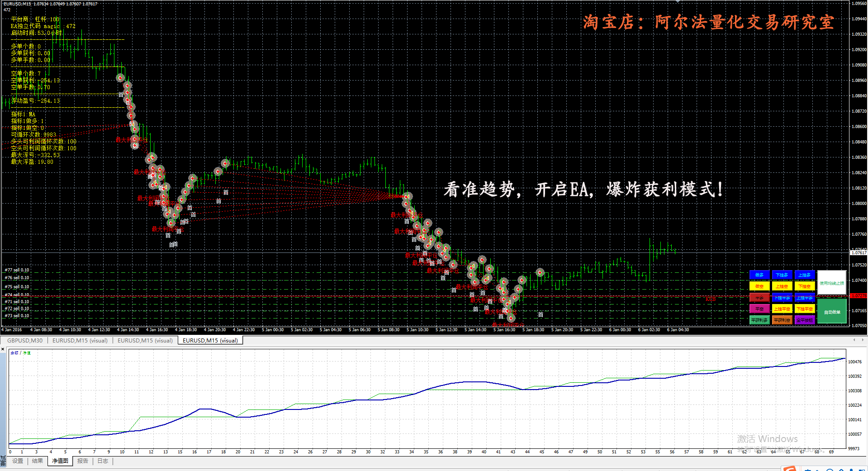Open the 日志 journal tab
Viewport: 868px width, 471px height.
point(103,461)
